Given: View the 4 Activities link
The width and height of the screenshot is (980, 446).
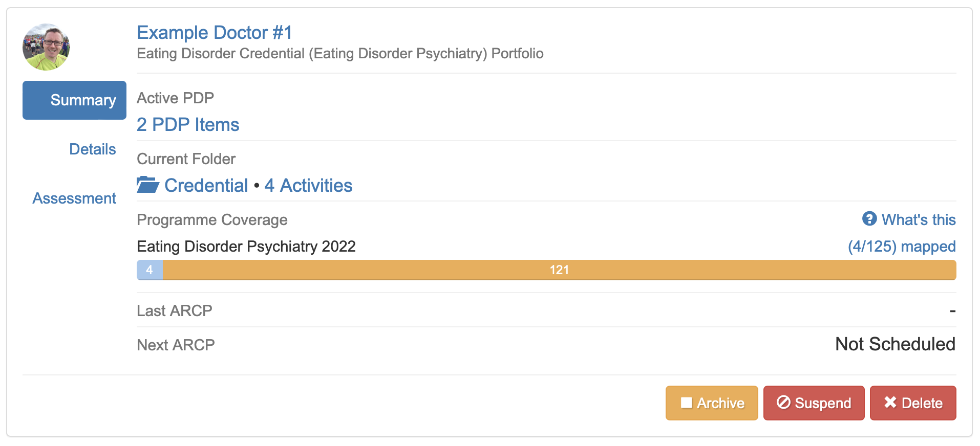Looking at the screenshot, I should click(x=308, y=186).
